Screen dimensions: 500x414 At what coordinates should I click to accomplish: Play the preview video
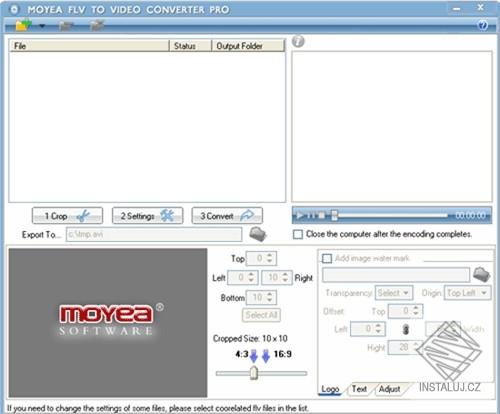(300, 215)
